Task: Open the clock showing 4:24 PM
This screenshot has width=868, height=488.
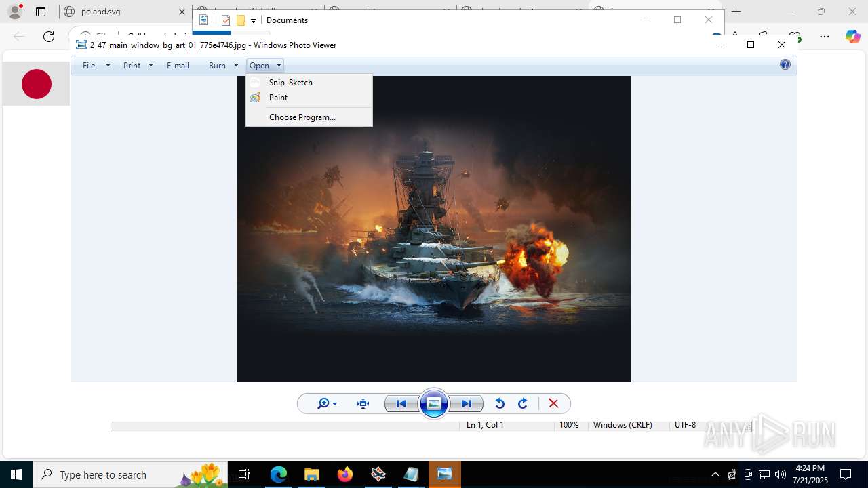Action: click(810, 474)
